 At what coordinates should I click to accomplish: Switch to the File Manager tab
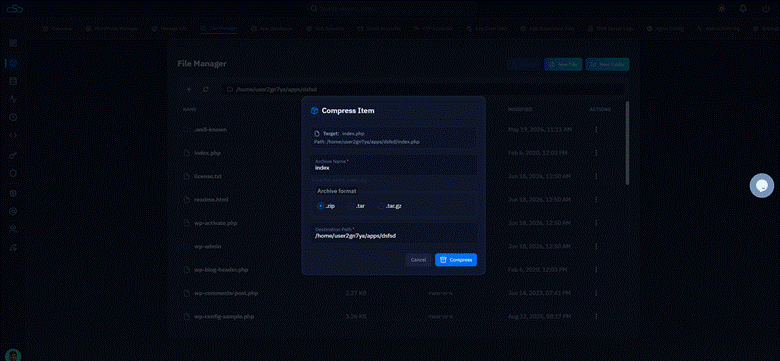[219, 29]
